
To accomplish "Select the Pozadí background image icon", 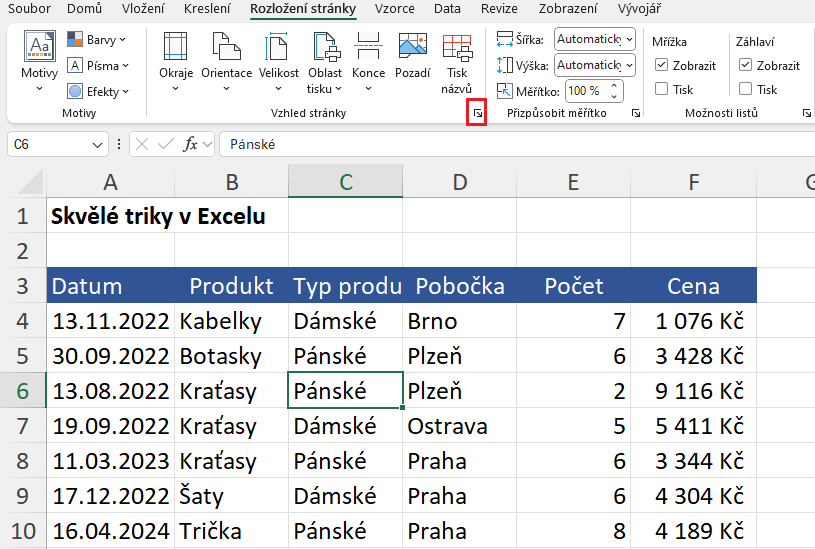I will click(412, 49).
